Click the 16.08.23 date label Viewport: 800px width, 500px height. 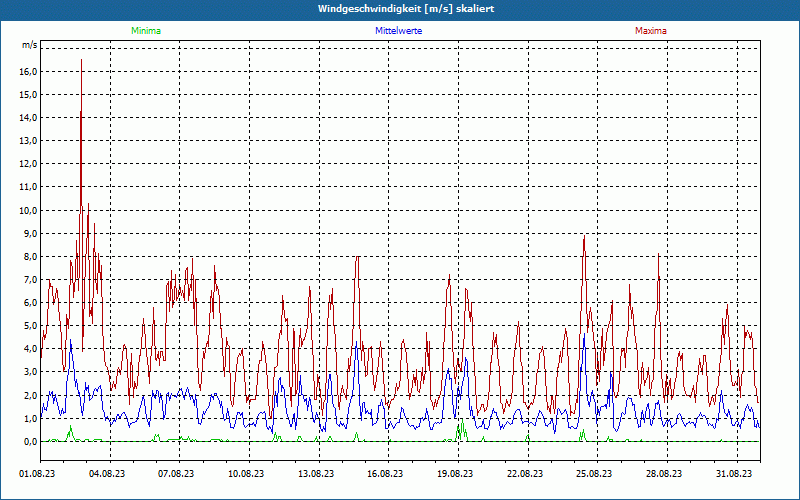click(385, 474)
